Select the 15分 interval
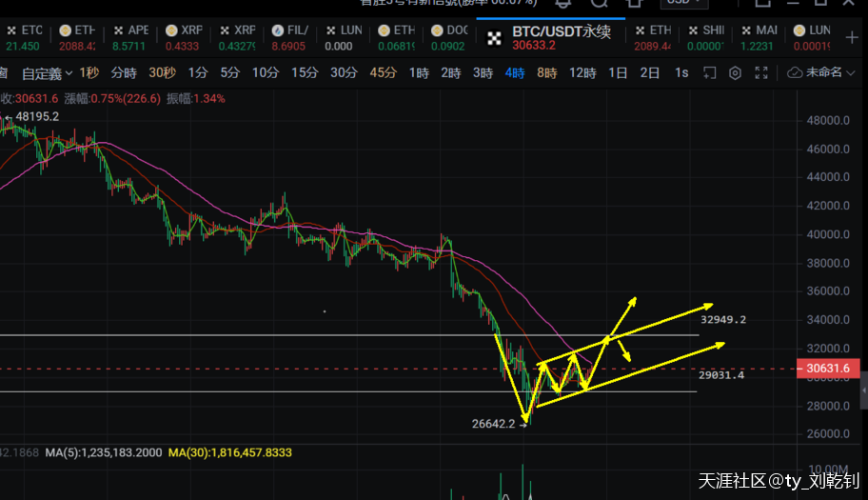Image resolution: width=868 pixels, height=500 pixels. coord(305,72)
